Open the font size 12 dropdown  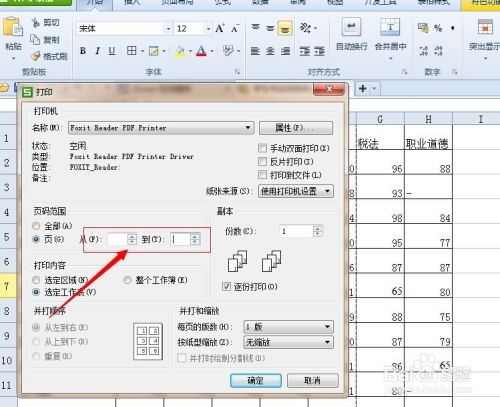(x=208, y=29)
